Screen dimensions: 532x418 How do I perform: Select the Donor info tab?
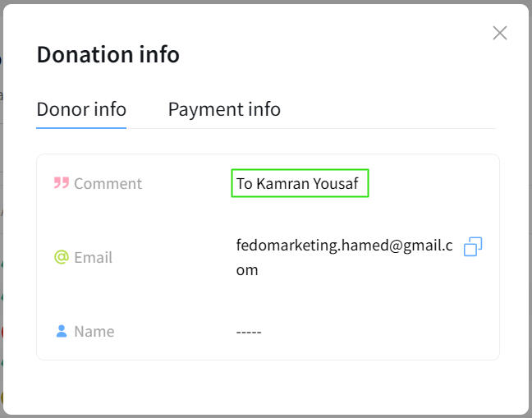[x=81, y=109]
